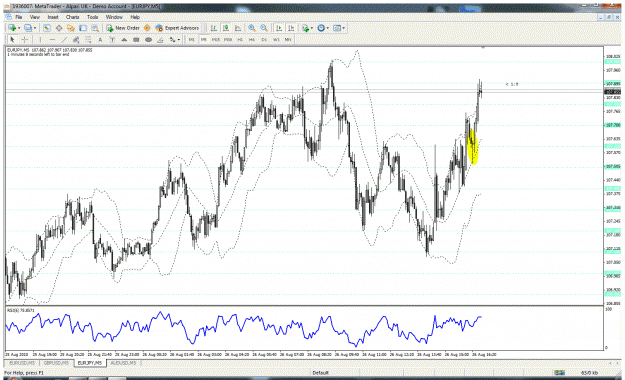Open the Help menu
Screen dimensions: 625x380
pos(135,17)
